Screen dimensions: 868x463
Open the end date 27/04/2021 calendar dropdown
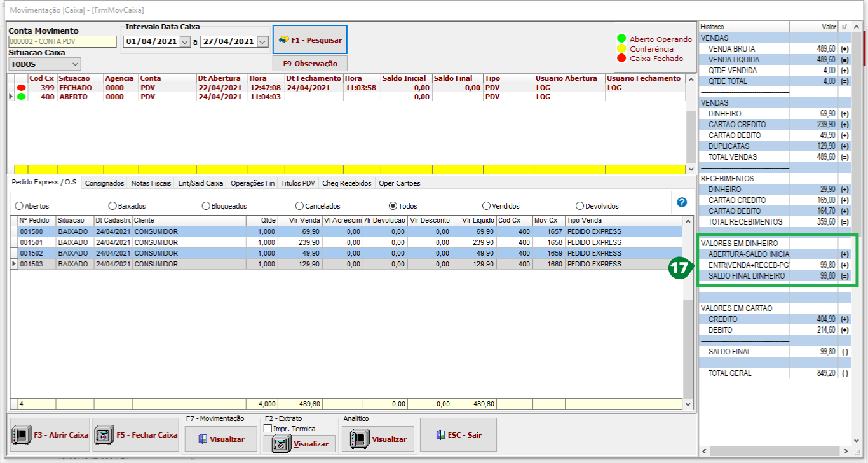[263, 41]
